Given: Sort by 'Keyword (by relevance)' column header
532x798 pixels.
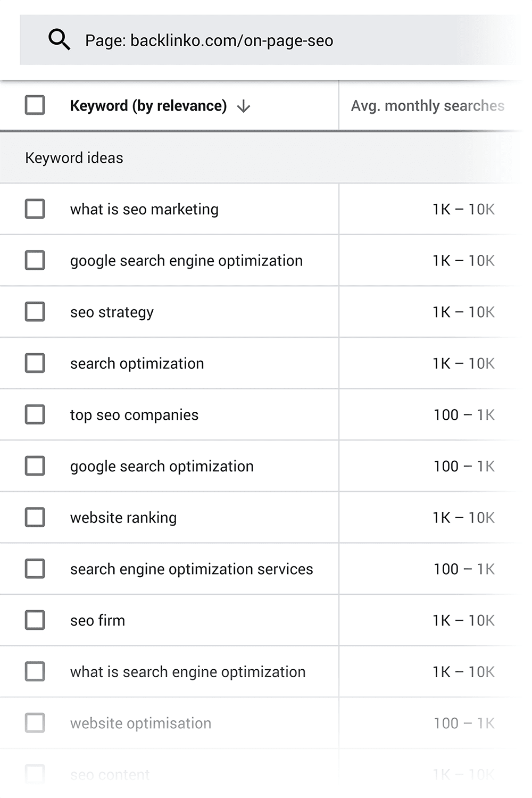Looking at the screenshot, I should pos(148,106).
